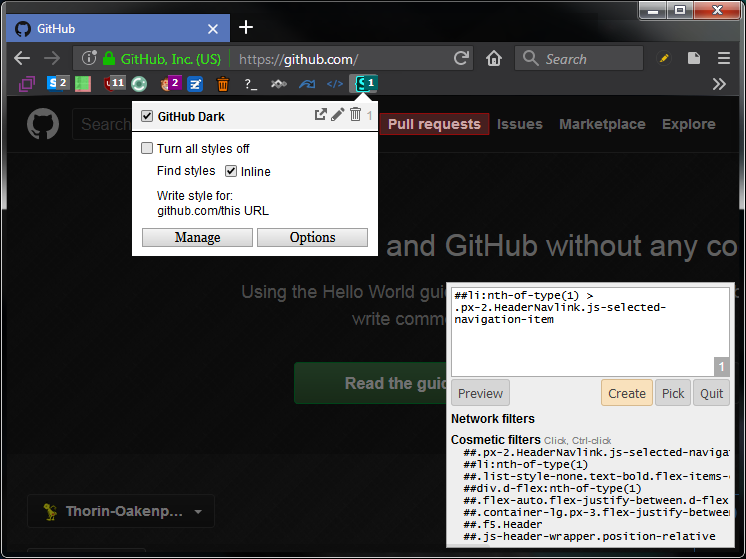Click the monkey extension icon with badge 2

coord(171,83)
